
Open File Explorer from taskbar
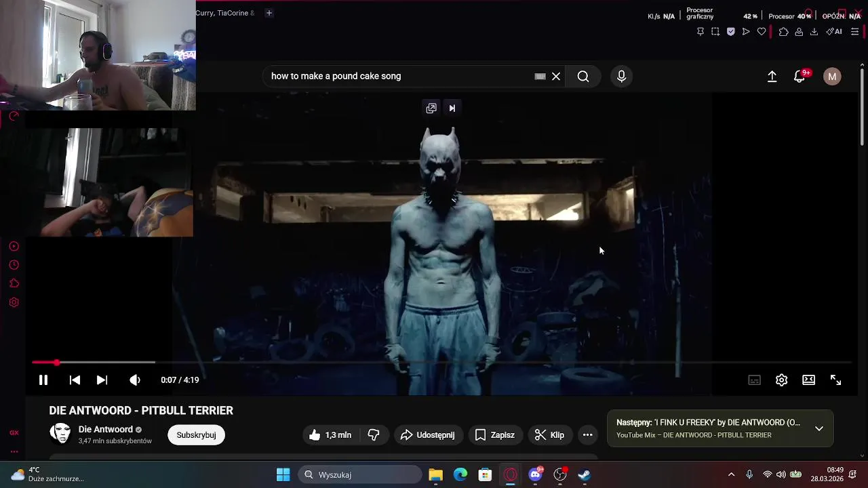point(435,474)
